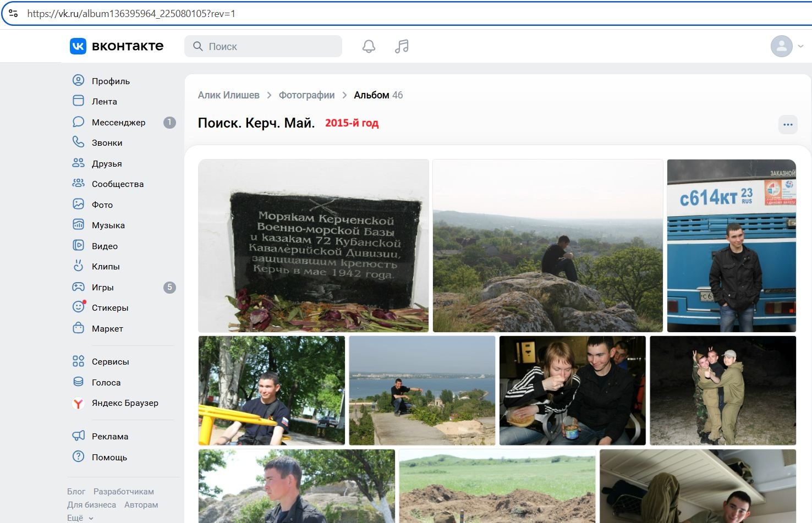Viewport: 812px width, 523px height.
Task: Click the Лента sidebar icon
Action: click(79, 101)
